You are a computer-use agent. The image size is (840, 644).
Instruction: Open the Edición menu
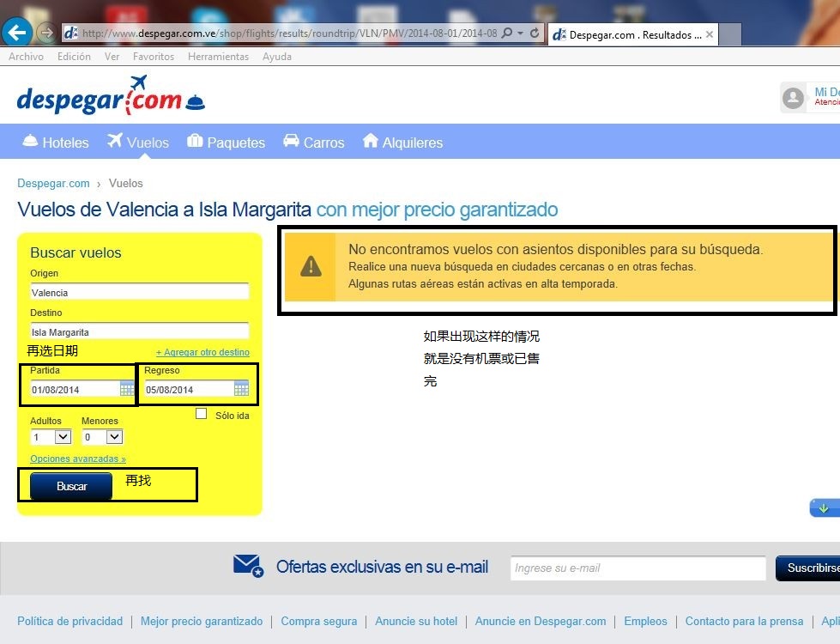click(74, 57)
